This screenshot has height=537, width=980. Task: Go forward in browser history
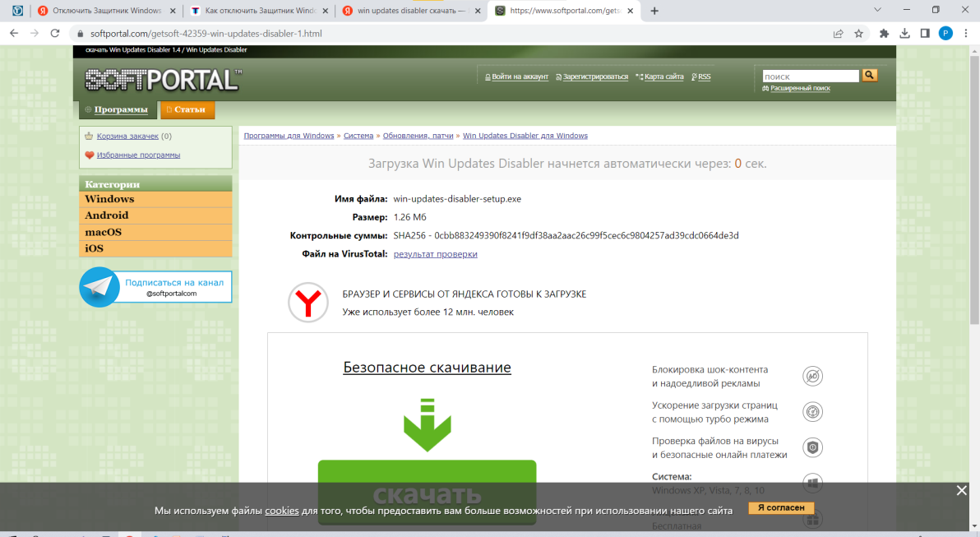pos(35,34)
